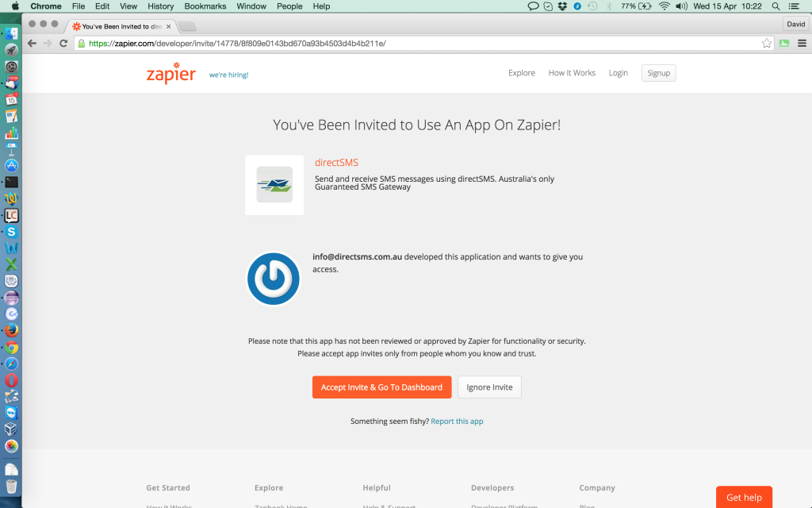Click the battery status indicator
Screen dimensions: 812x508
(637, 6)
